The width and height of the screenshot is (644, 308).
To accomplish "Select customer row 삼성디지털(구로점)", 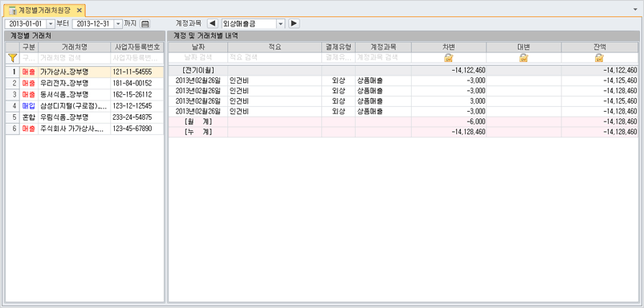I will coord(84,105).
